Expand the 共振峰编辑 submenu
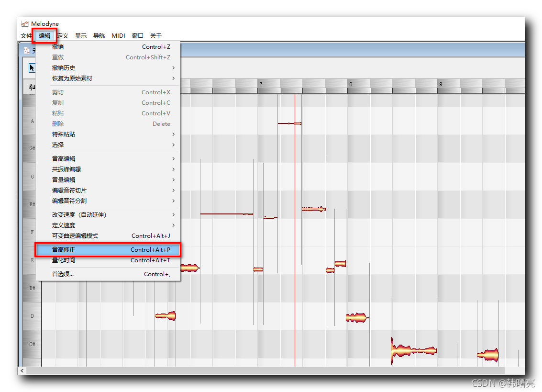542x392 pixels. pyautogui.click(x=108, y=169)
